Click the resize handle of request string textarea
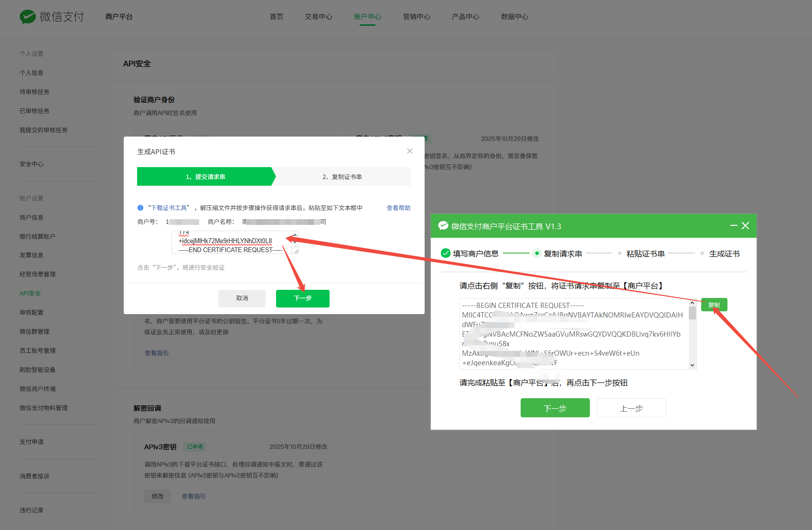 [x=296, y=251]
